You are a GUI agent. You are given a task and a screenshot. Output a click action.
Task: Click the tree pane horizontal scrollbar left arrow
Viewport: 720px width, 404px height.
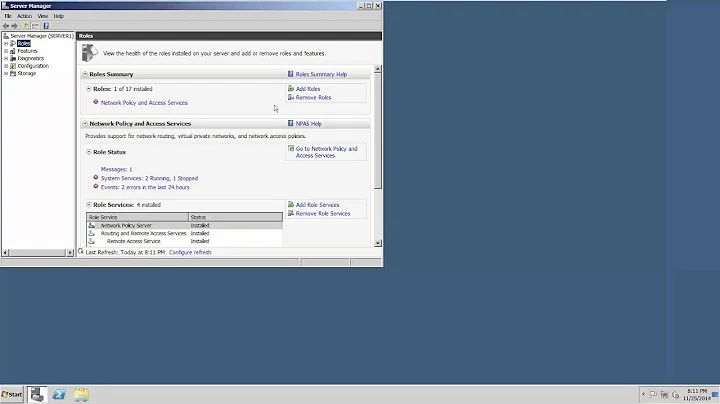point(5,252)
